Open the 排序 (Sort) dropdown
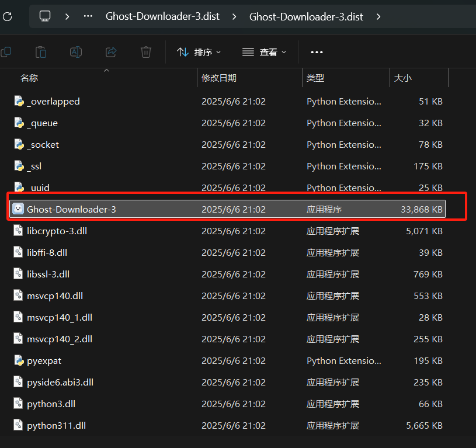476x448 pixels. (x=199, y=52)
